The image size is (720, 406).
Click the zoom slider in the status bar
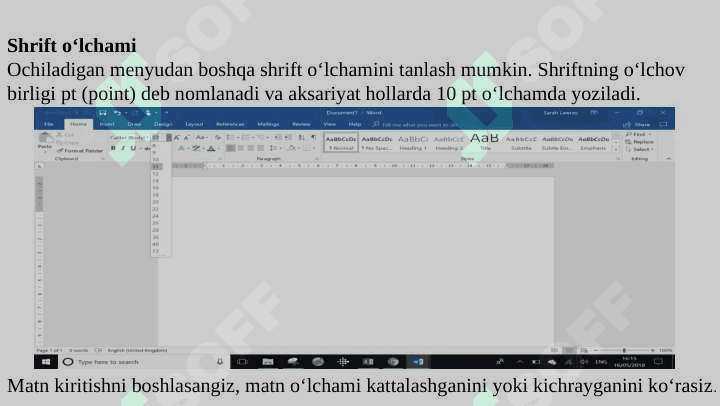(624, 350)
